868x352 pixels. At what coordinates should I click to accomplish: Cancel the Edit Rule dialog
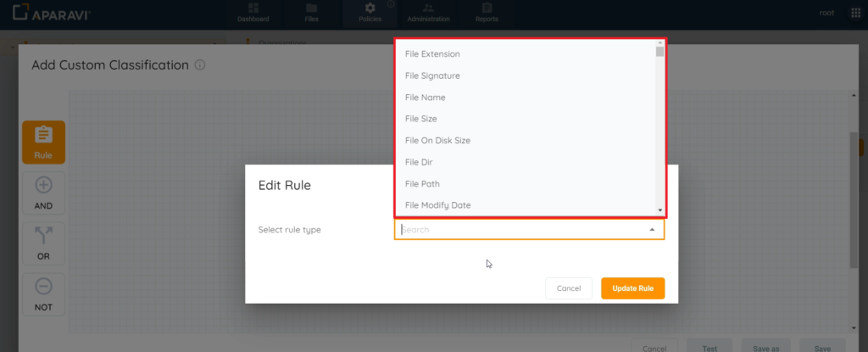tap(569, 288)
